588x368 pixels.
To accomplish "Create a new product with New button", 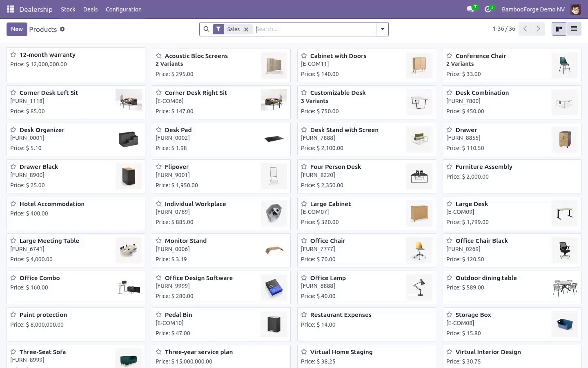I will [x=17, y=29].
